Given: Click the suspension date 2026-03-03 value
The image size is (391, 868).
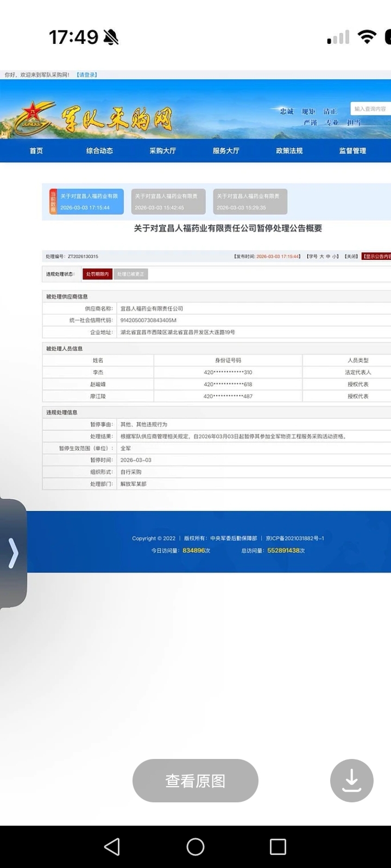Looking at the screenshot, I should tap(136, 460).
